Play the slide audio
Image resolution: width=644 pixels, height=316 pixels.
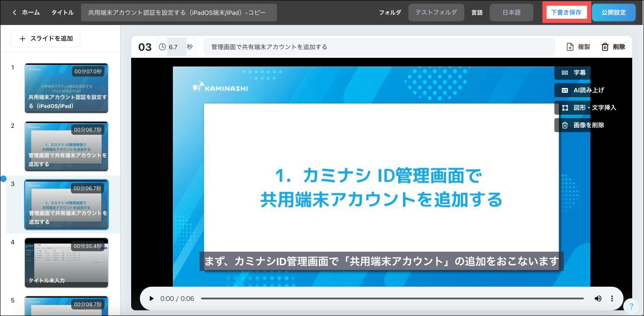(152, 298)
